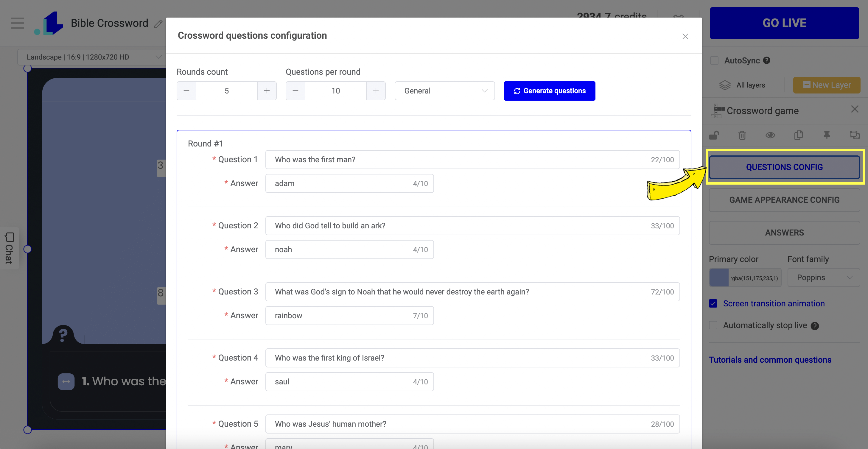Click the pin layer icon
Viewport: 868px width, 449px height.
coord(827,135)
